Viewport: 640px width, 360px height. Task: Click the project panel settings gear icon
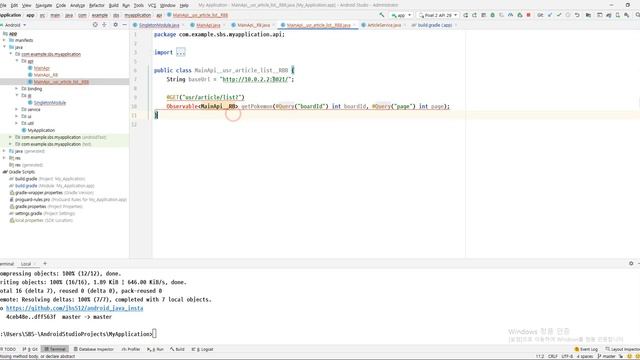116,25
